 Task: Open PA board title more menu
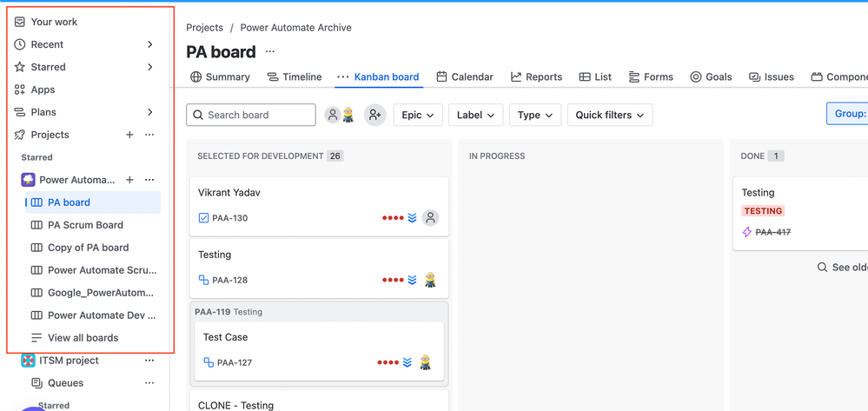pos(269,51)
